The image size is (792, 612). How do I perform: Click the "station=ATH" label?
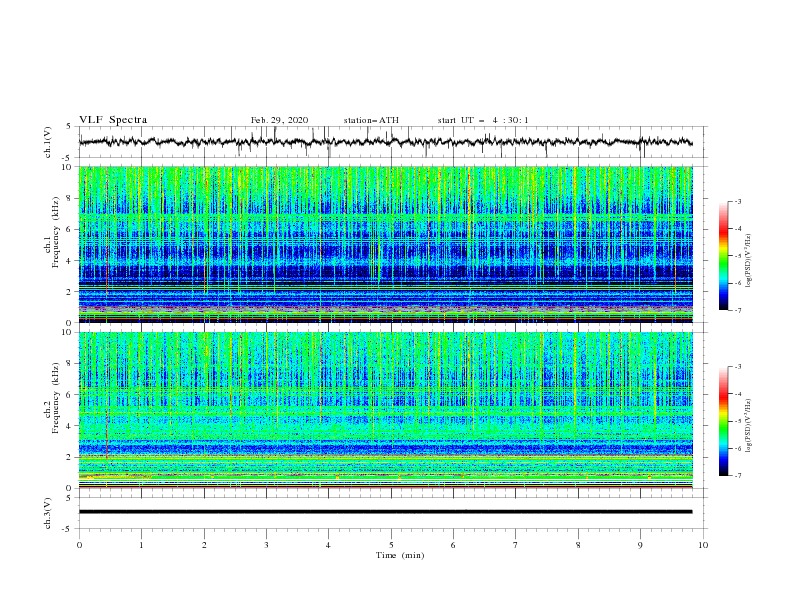pos(371,120)
